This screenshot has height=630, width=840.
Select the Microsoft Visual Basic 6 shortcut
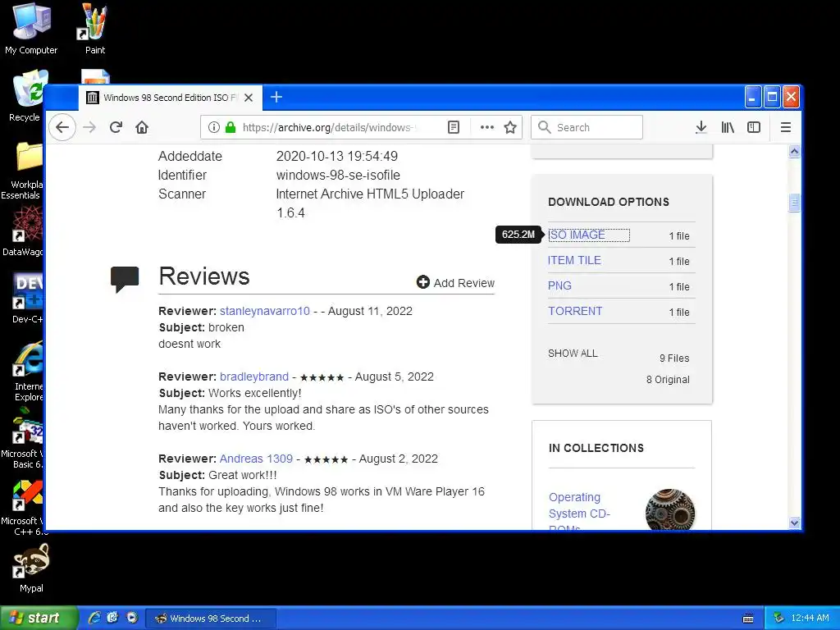(22, 438)
